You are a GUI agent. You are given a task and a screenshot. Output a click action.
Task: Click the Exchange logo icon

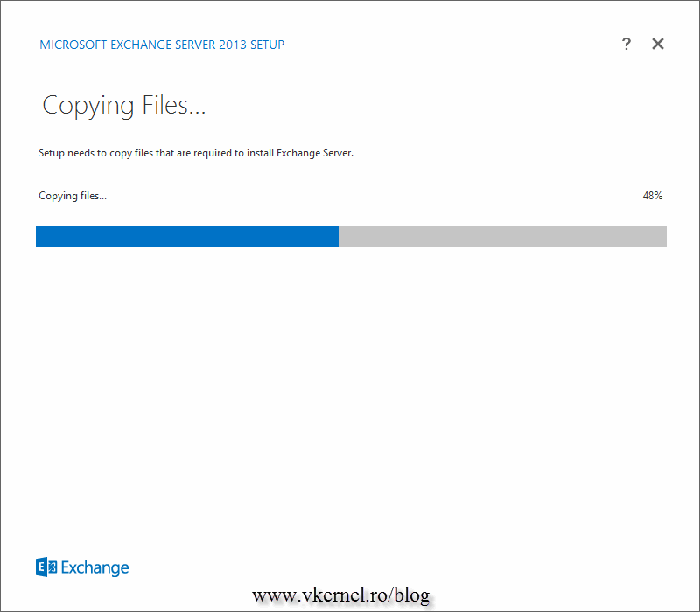pyautogui.click(x=46, y=567)
